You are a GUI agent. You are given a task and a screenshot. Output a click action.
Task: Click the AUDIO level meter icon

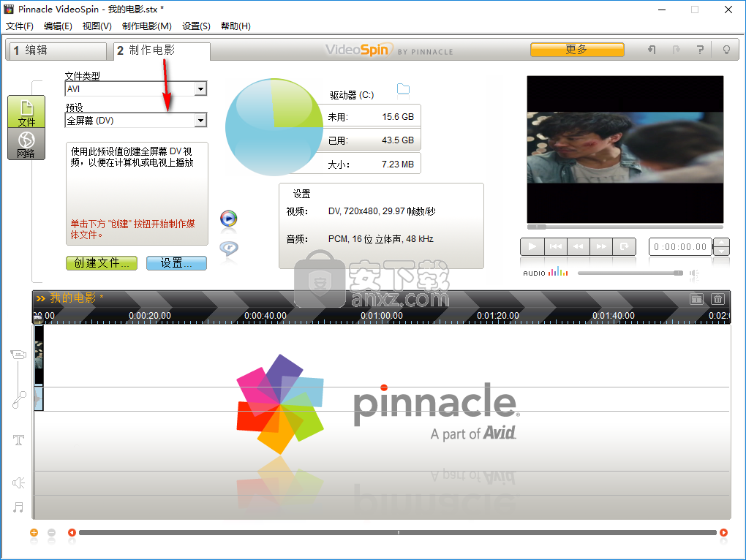pos(558,273)
